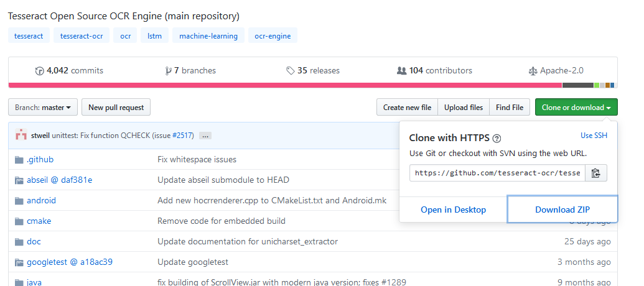Screen dimensions: 644x286
Task: Click the abseil submodule folder icon
Action: pyautogui.click(x=19, y=180)
